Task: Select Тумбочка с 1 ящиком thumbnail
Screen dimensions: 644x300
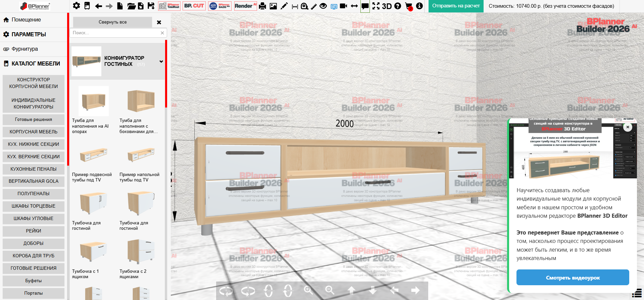Action: pos(94,252)
